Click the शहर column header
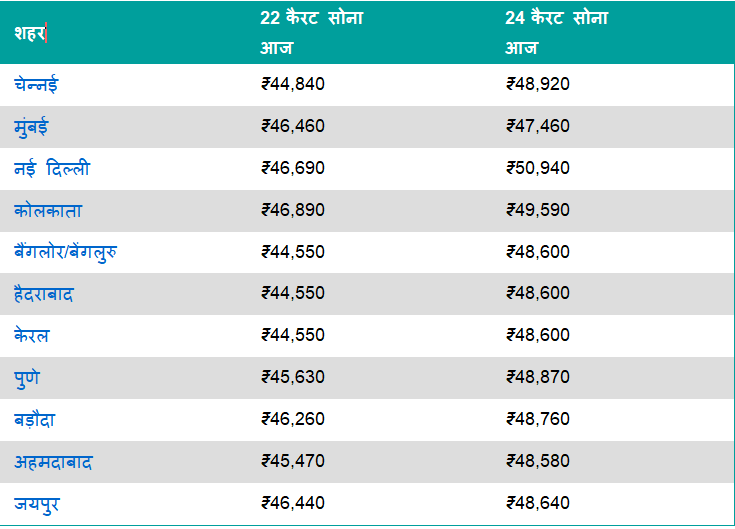This screenshot has height=529, width=735. (x=30, y=32)
